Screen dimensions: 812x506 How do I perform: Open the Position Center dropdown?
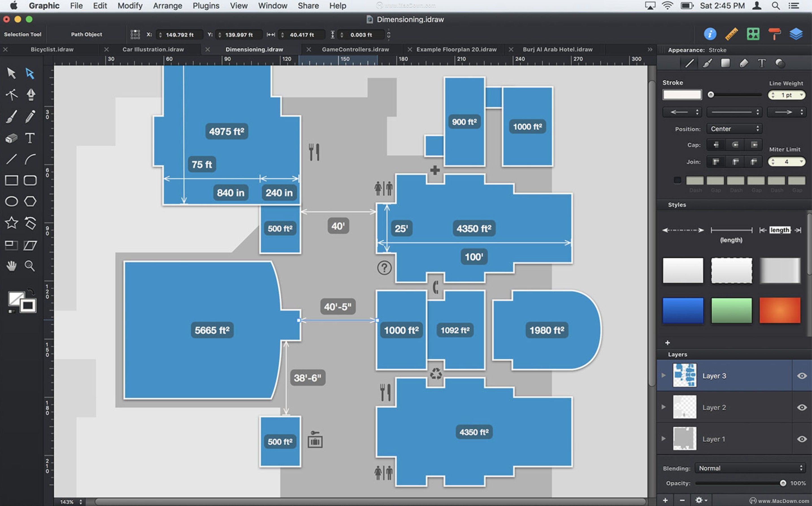click(x=734, y=129)
